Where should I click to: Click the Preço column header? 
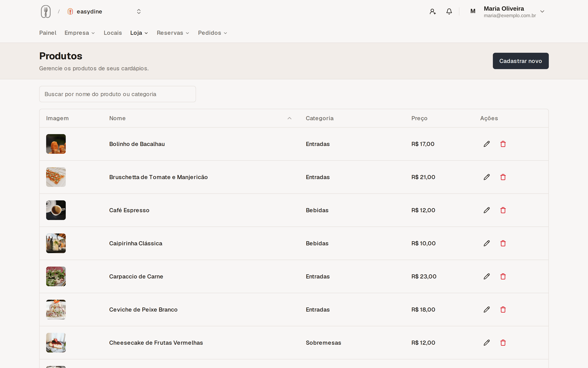pos(419,118)
